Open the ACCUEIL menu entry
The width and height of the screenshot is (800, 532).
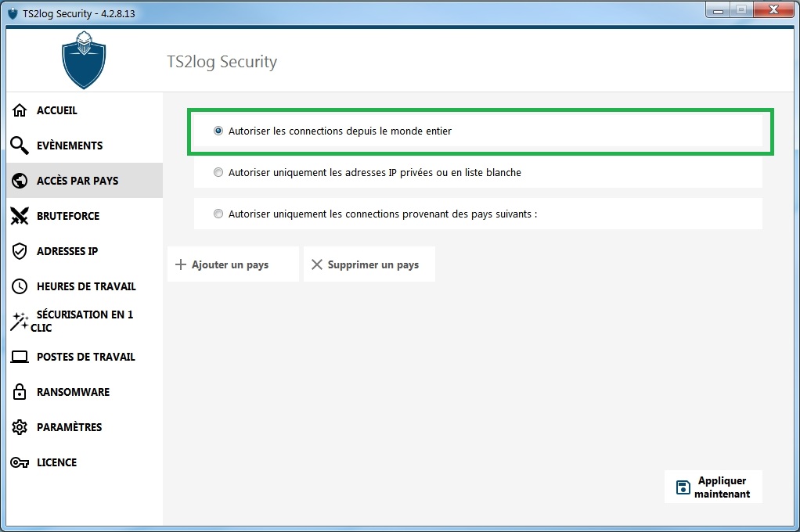85,110
